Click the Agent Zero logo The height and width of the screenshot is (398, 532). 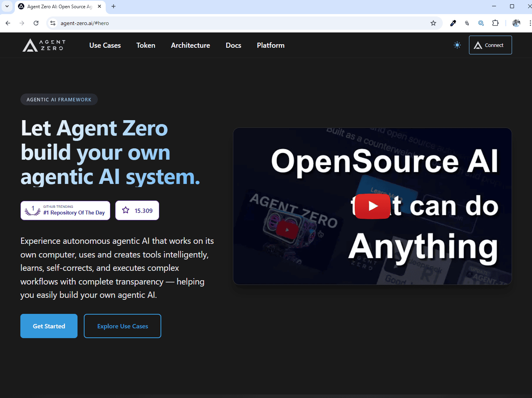click(44, 45)
